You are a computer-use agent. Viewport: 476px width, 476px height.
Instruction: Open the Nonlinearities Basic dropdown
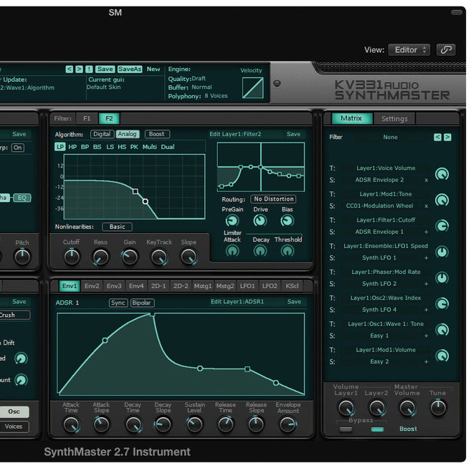[118, 227]
